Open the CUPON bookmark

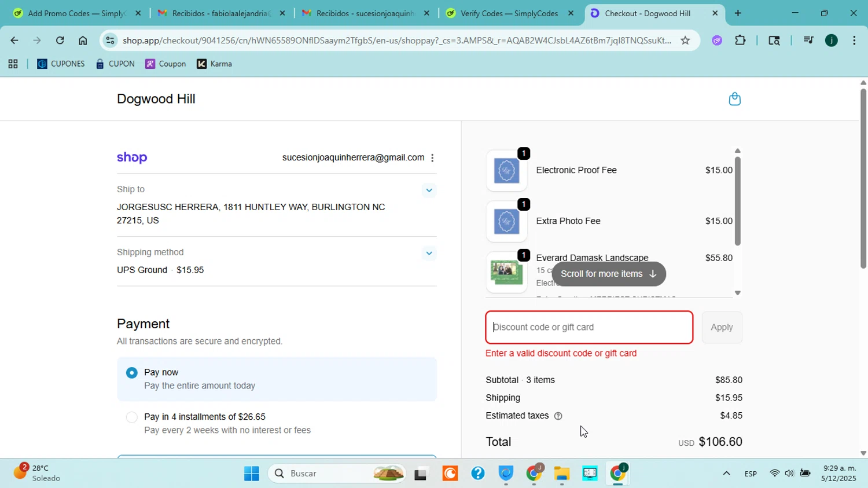[115, 64]
